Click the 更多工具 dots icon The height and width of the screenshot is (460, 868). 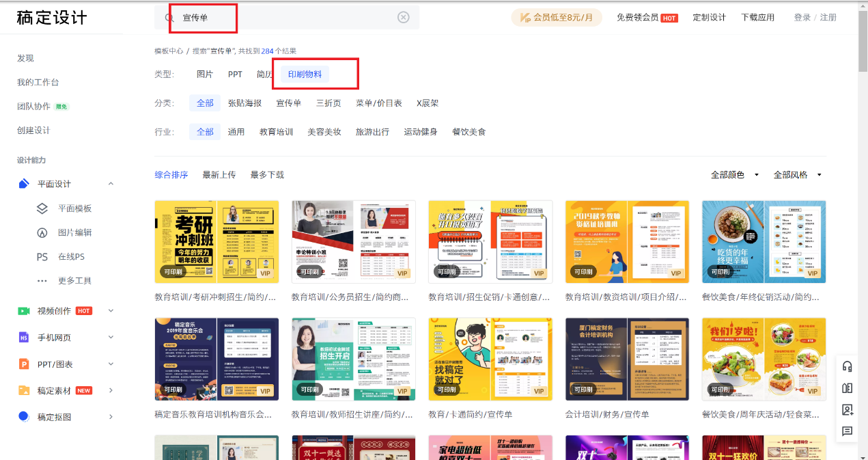pyautogui.click(x=42, y=281)
